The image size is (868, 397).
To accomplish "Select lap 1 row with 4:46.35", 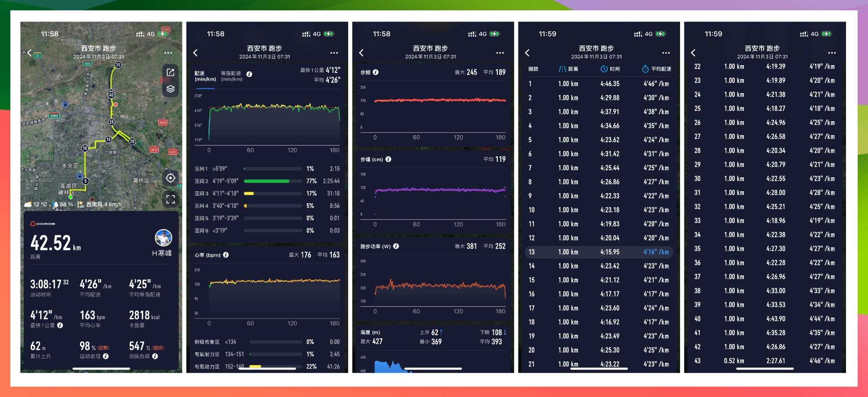I will pos(599,84).
